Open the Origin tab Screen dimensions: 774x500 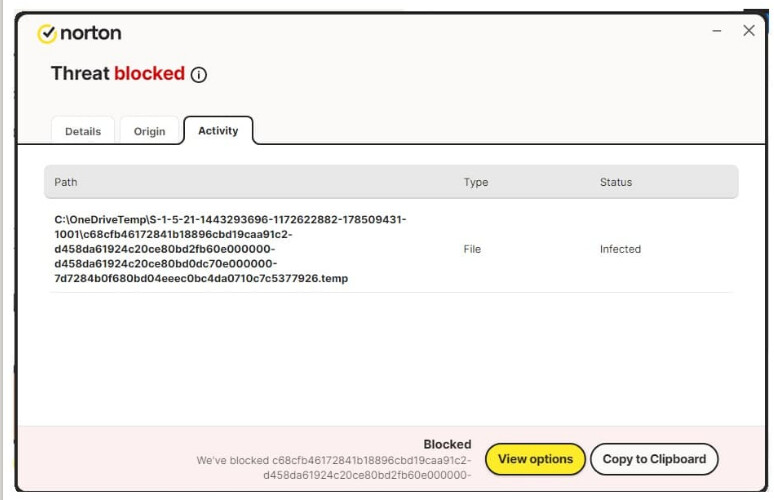tap(150, 131)
